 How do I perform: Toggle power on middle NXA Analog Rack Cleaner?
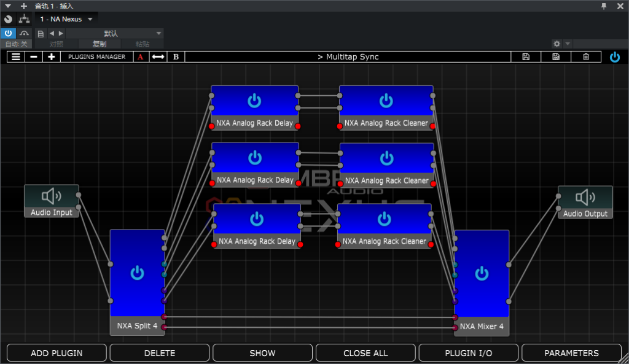[x=387, y=158]
